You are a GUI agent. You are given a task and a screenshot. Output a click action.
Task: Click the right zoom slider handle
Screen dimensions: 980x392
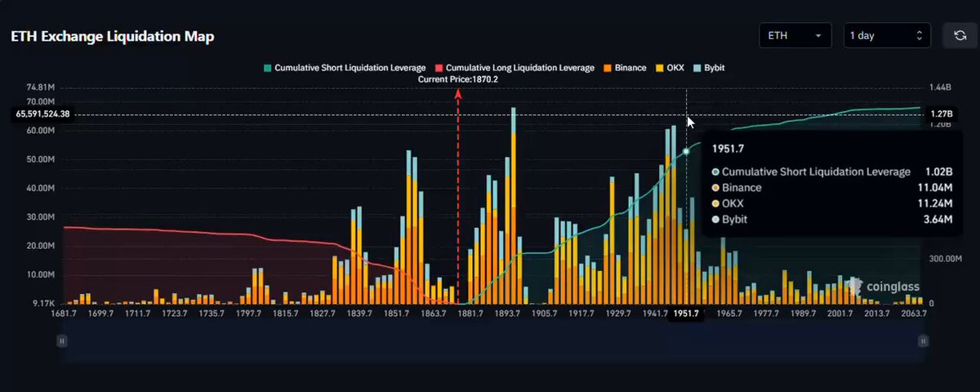tap(924, 341)
